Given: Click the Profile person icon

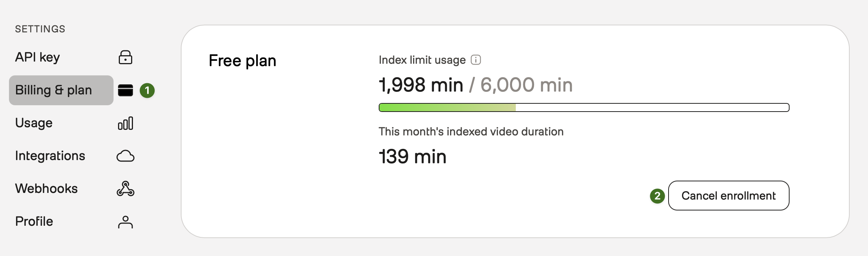Looking at the screenshot, I should point(125,222).
